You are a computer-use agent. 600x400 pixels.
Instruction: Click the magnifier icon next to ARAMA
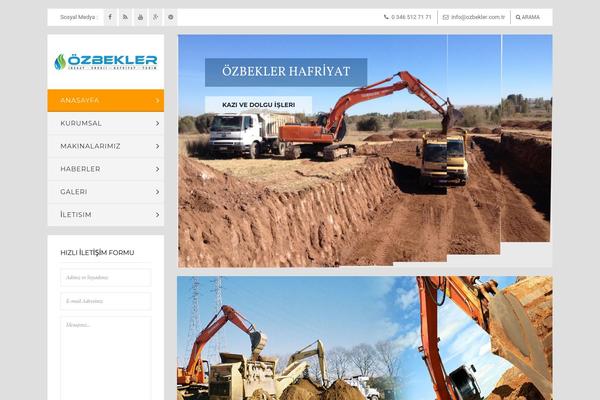[518, 17]
